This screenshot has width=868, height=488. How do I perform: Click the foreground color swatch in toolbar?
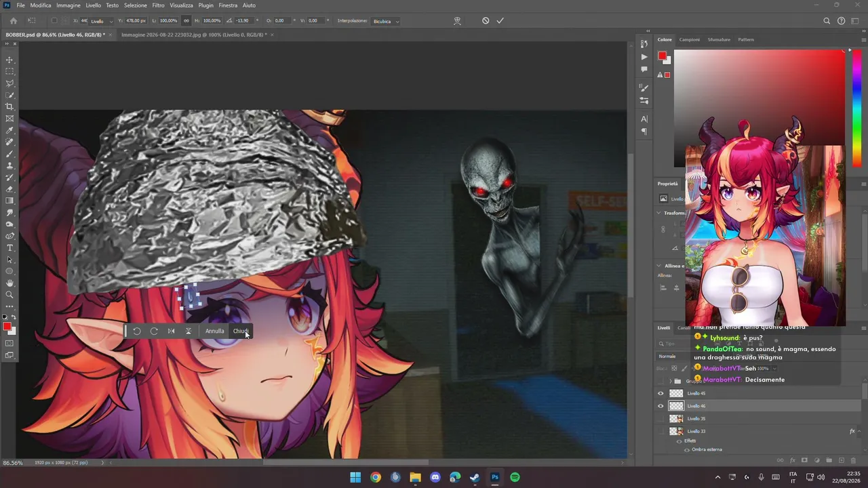tap(7, 327)
